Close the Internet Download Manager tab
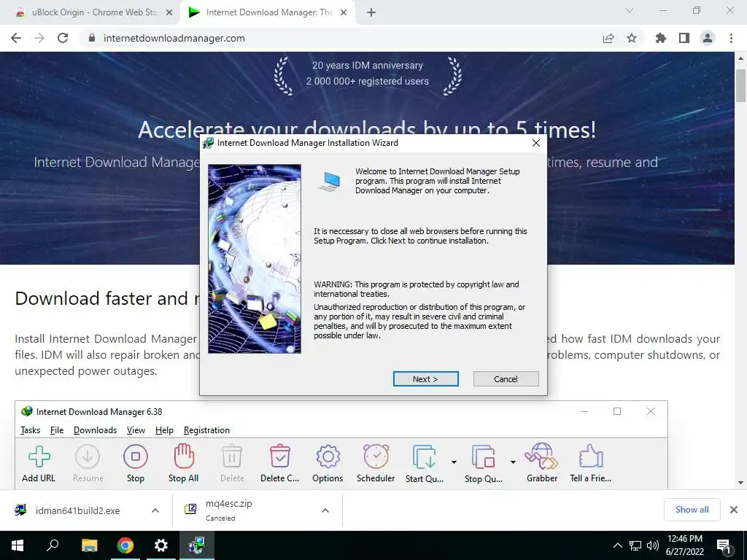This screenshot has width=747, height=560. pos(344,12)
